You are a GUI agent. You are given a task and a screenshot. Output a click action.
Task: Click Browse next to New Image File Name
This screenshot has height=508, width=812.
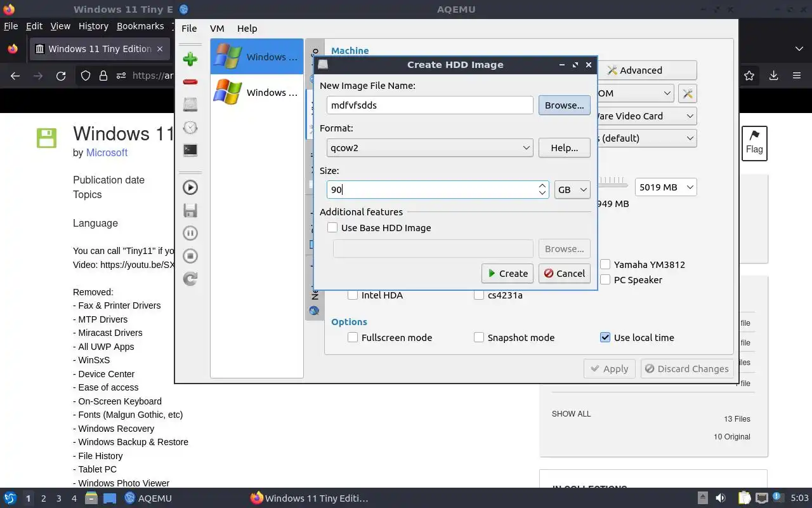click(564, 105)
